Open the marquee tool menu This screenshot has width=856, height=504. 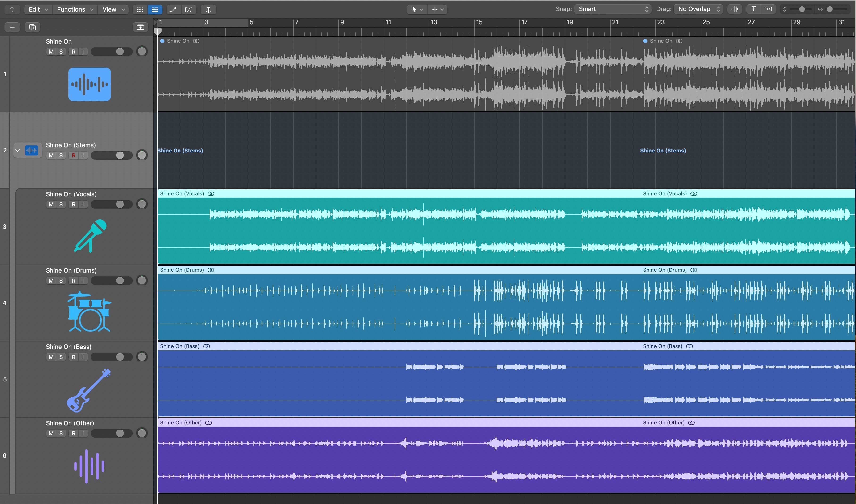(x=438, y=9)
